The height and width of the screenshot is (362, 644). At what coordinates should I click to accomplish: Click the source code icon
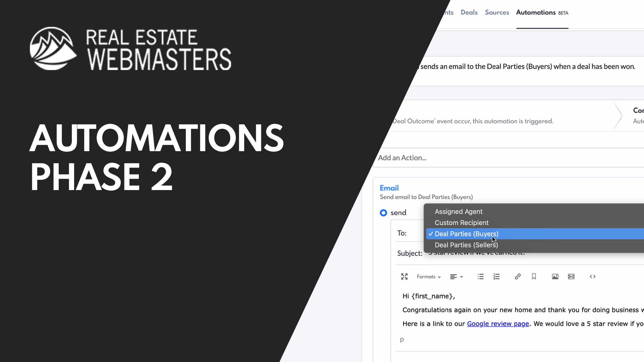click(592, 277)
